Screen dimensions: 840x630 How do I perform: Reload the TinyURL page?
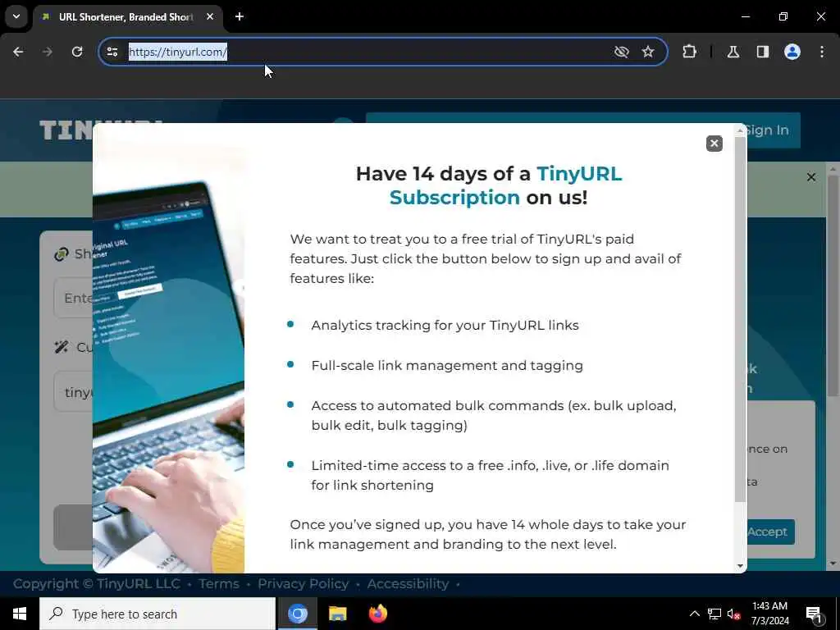tap(77, 52)
